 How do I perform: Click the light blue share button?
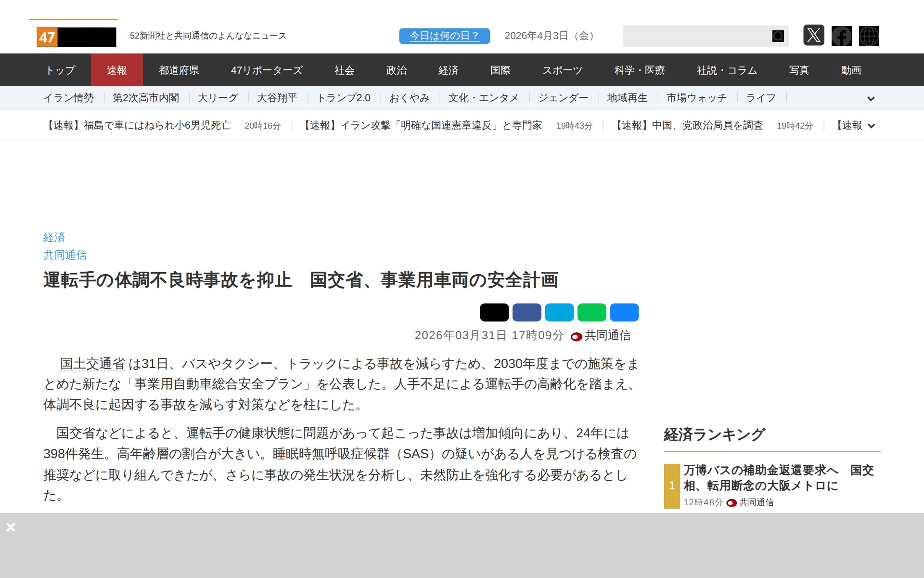pos(559,313)
